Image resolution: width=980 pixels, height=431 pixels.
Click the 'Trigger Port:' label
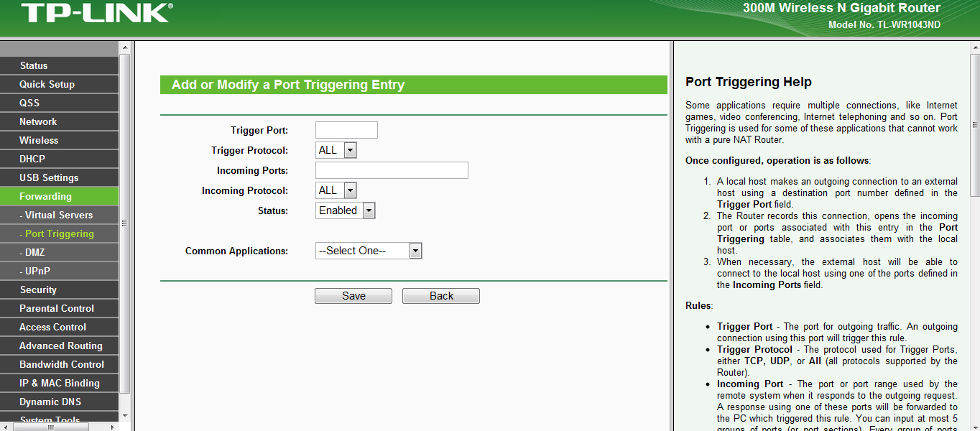[x=259, y=130]
